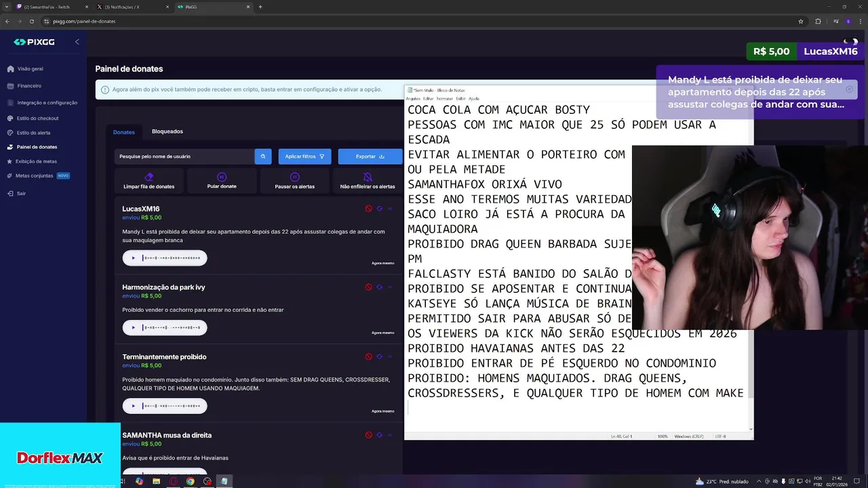Export donations with the Exportar button
Screen dimensions: 868x488
coord(370,157)
